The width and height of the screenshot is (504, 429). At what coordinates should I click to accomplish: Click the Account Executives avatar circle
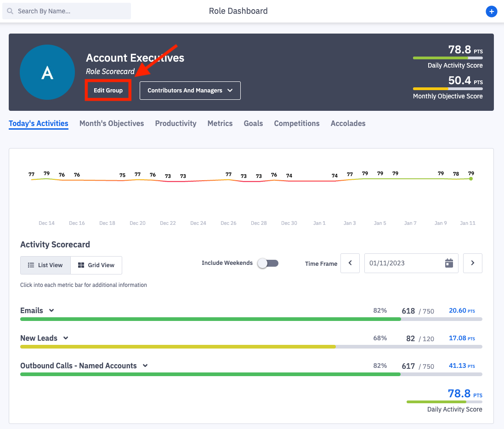click(x=47, y=72)
